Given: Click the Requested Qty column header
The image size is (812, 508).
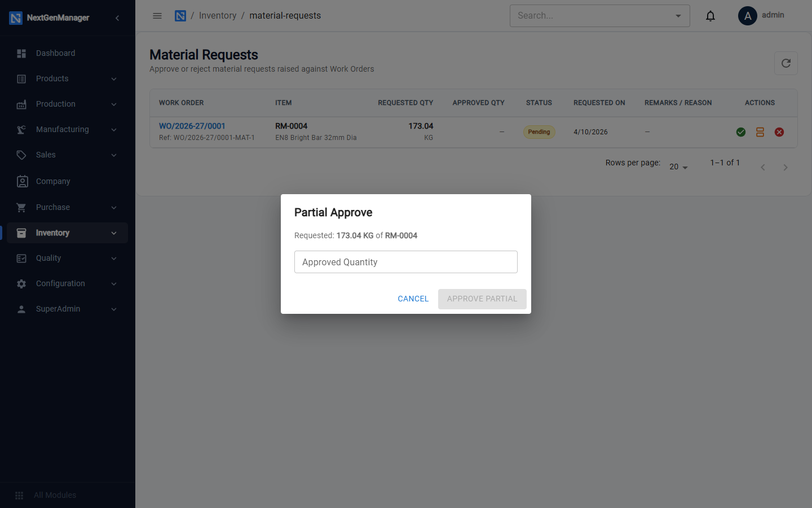Looking at the screenshot, I should pos(405,103).
